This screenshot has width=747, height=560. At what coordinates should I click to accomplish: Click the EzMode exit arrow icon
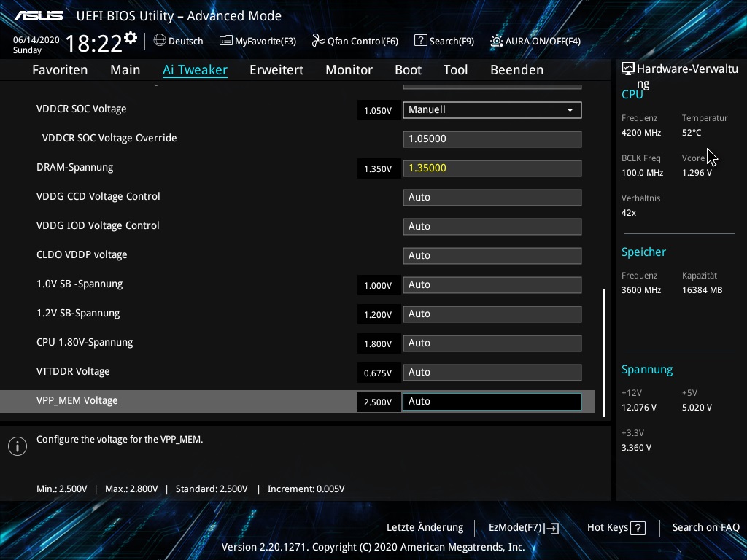point(551,528)
